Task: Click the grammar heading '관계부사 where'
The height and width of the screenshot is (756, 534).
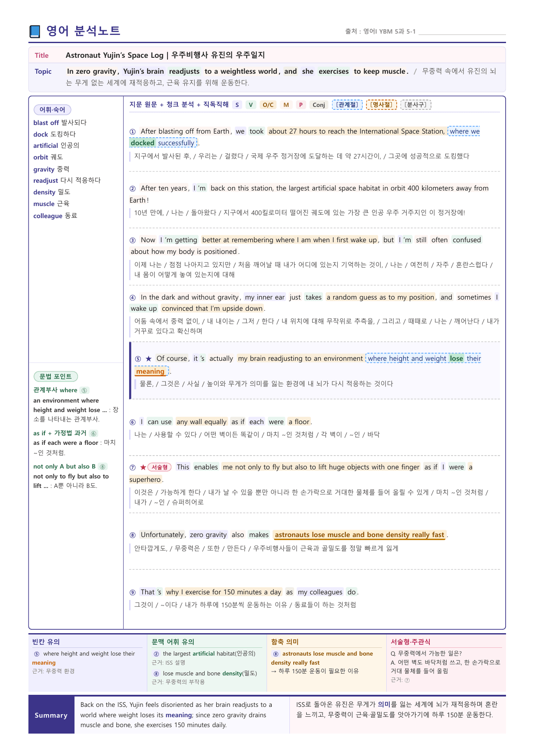Action: pos(55,390)
